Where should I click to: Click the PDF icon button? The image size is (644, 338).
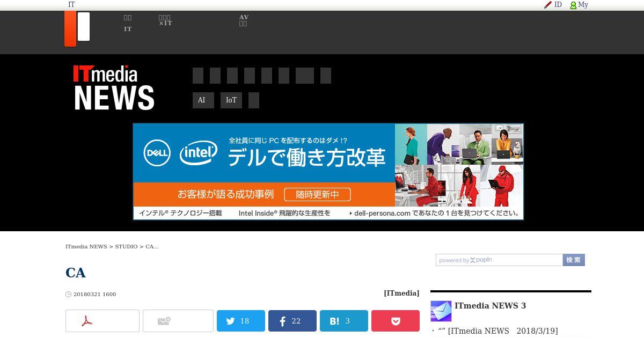103,321
